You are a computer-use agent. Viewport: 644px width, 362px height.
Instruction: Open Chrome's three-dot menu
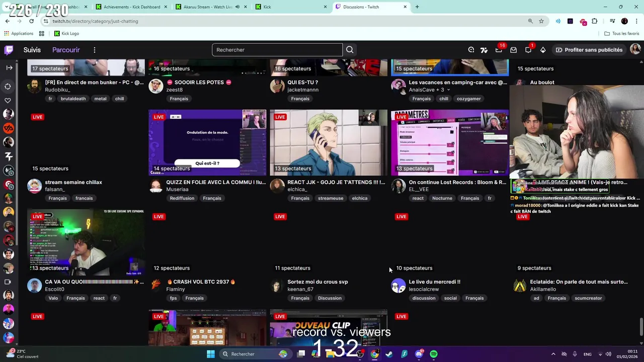(636, 21)
